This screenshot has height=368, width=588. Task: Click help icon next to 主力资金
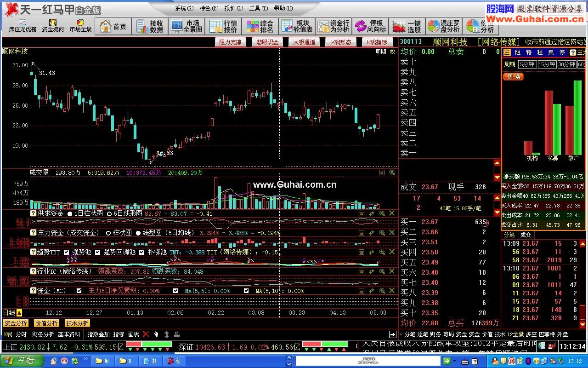pos(33,233)
